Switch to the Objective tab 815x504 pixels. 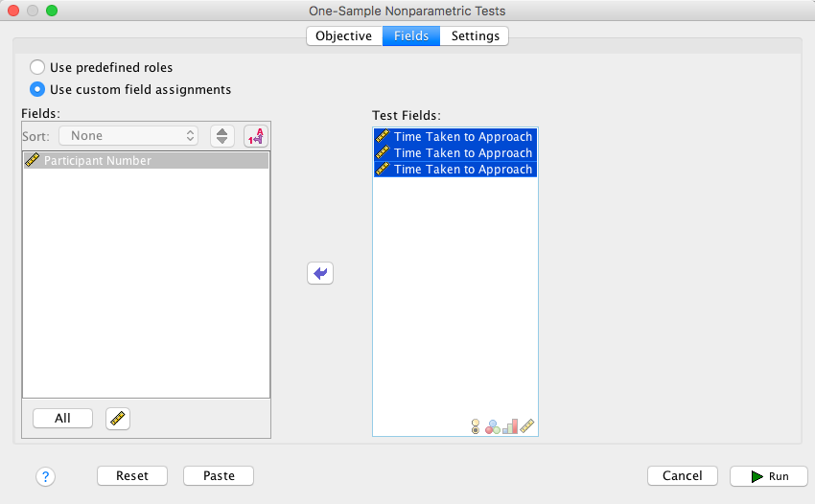coord(343,36)
